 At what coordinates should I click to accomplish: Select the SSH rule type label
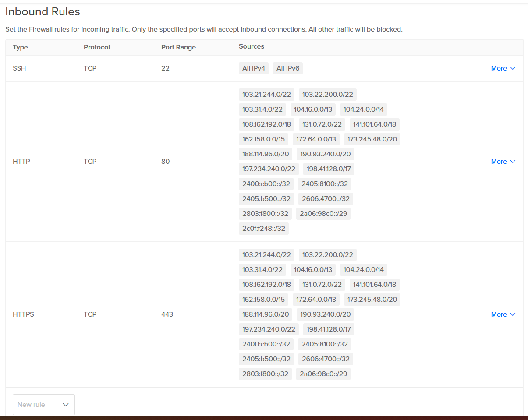pyautogui.click(x=19, y=68)
